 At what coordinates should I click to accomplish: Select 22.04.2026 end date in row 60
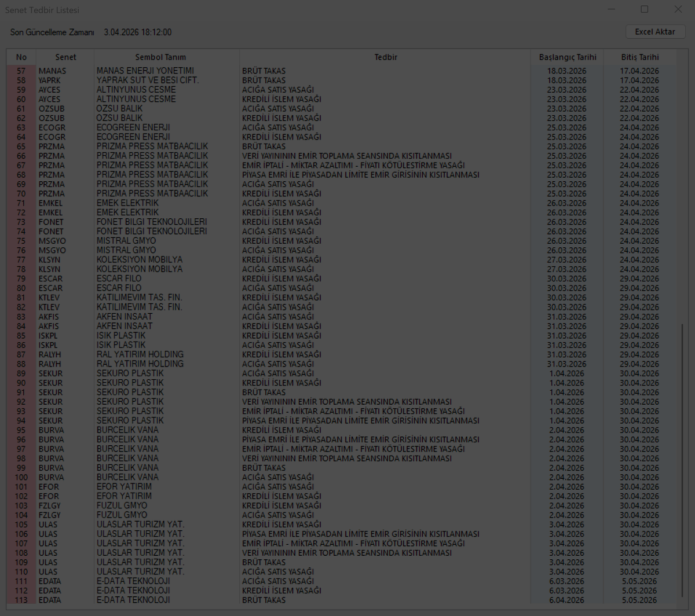pyautogui.click(x=640, y=99)
